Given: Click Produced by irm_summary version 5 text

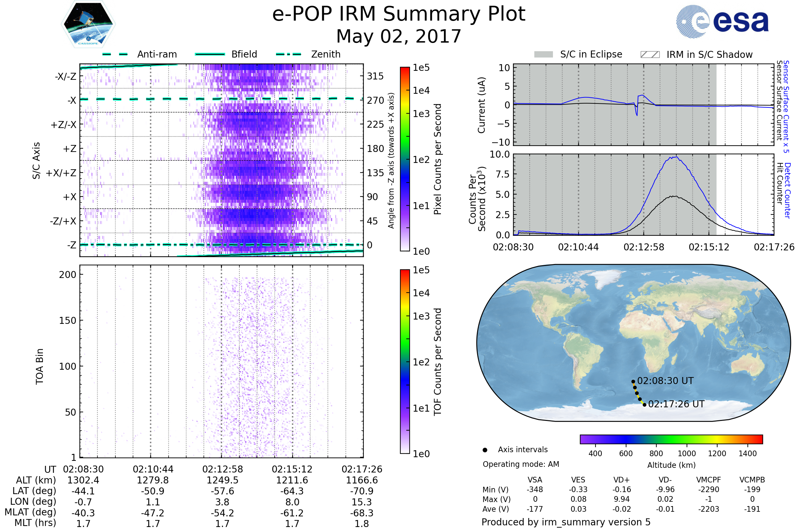Looking at the screenshot, I should click(566, 522).
